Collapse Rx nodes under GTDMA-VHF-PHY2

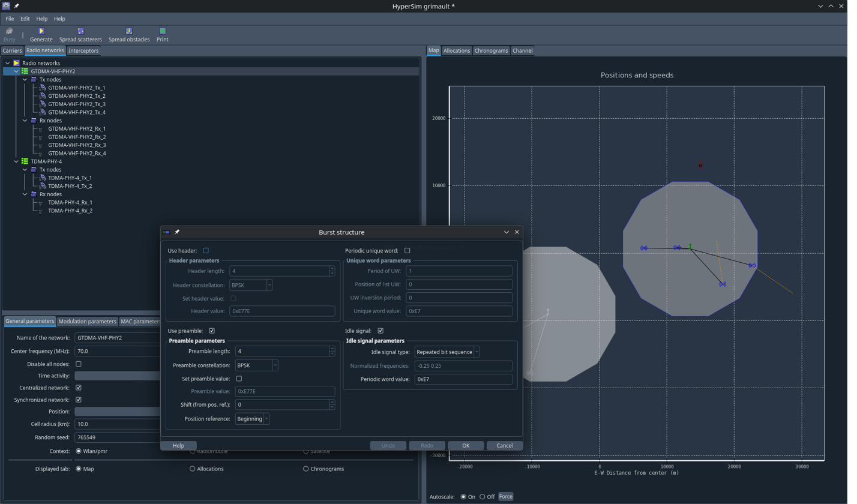click(x=25, y=121)
